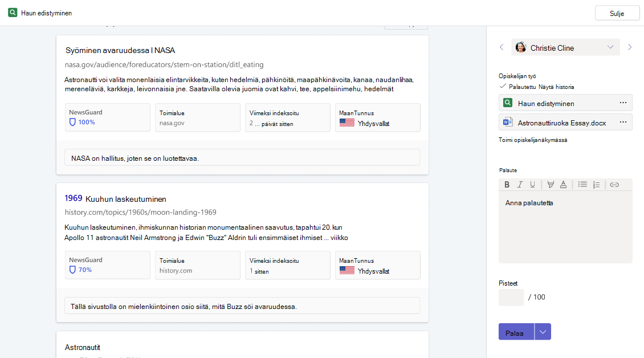The width and height of the screenshot is (644, 358).
Task: Open the Syöminen avaruudessa | NASA result title
Action: tap(120, 50)
